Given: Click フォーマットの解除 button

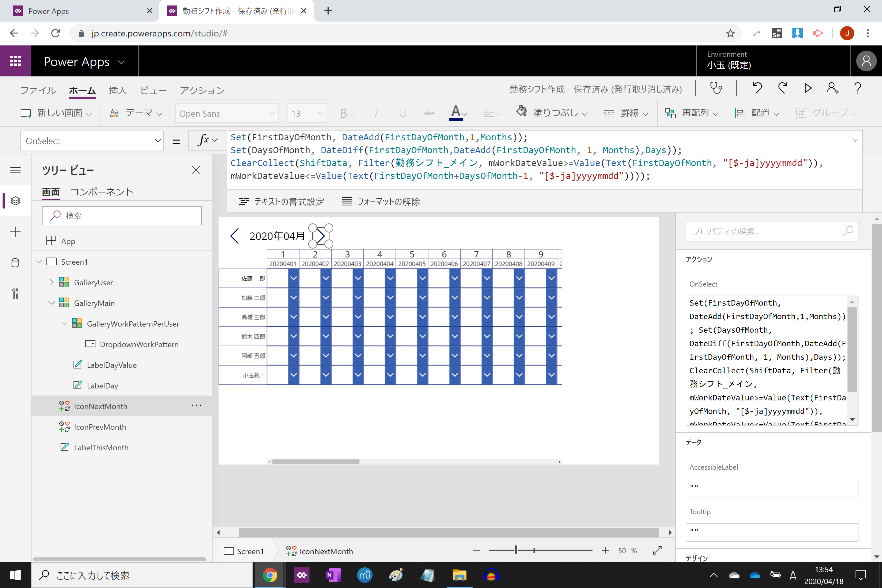Looking at the screenshot, I should point(381,202).
